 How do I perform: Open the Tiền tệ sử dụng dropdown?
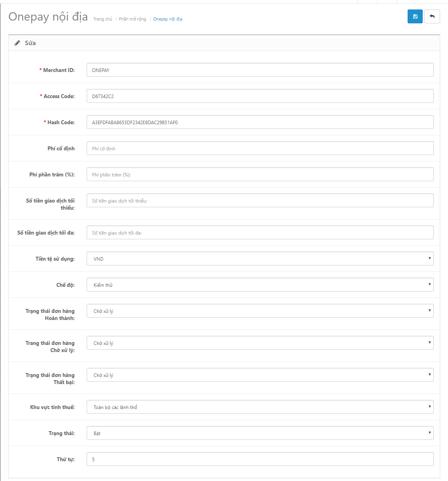[260, 259]
